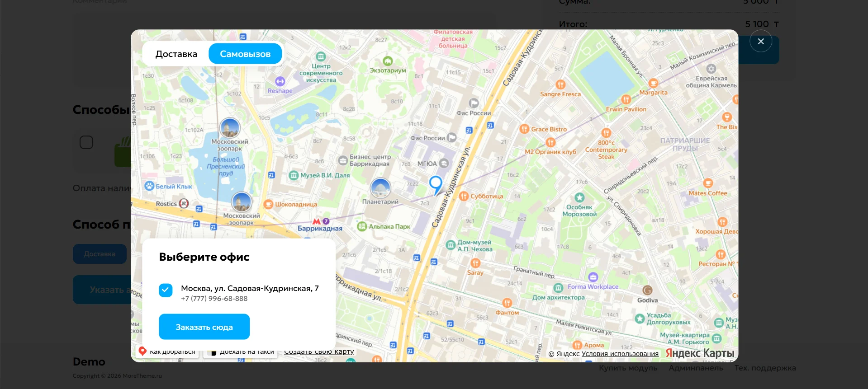Select the Grace Bistro restaurant marker
Viewport: 868px width, 389px height.
click(524, 129)
